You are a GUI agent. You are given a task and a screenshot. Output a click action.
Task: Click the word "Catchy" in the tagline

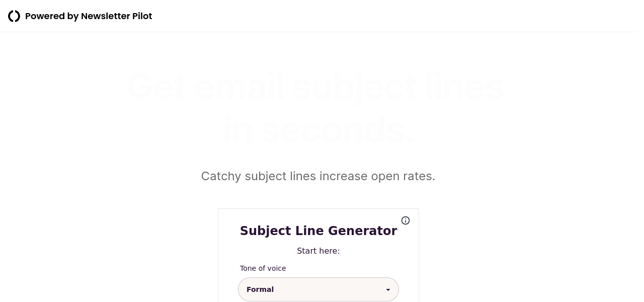pyautogui.click(x=221, y=176)
